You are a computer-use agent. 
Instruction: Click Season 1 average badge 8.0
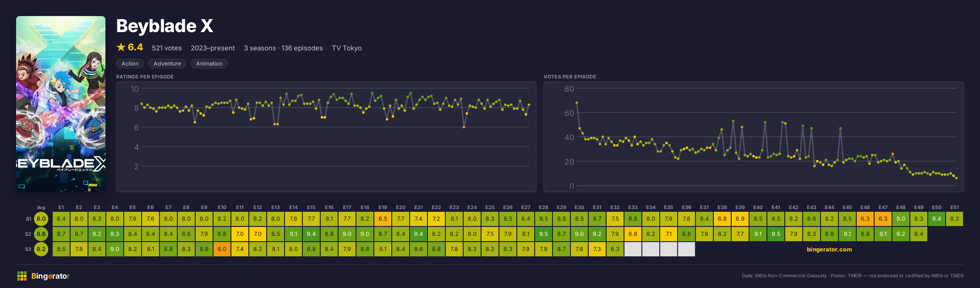coord(41,219)
